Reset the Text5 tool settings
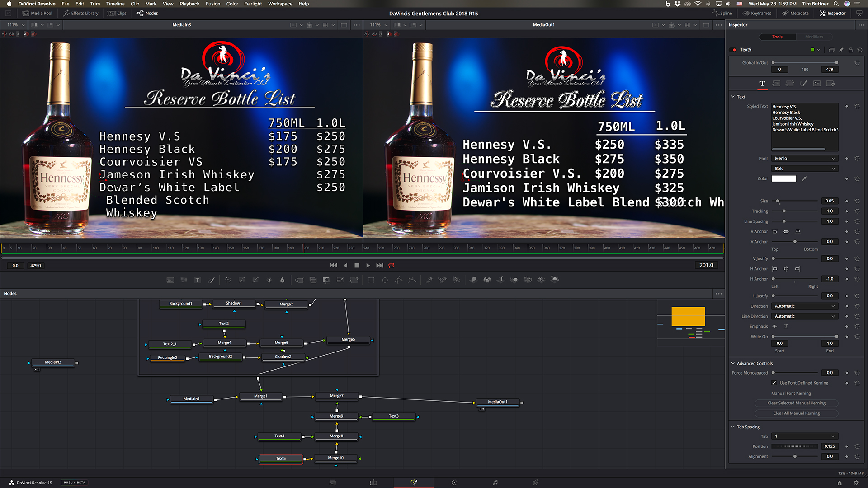Screen dimensions: 868x488 point(860,50)
